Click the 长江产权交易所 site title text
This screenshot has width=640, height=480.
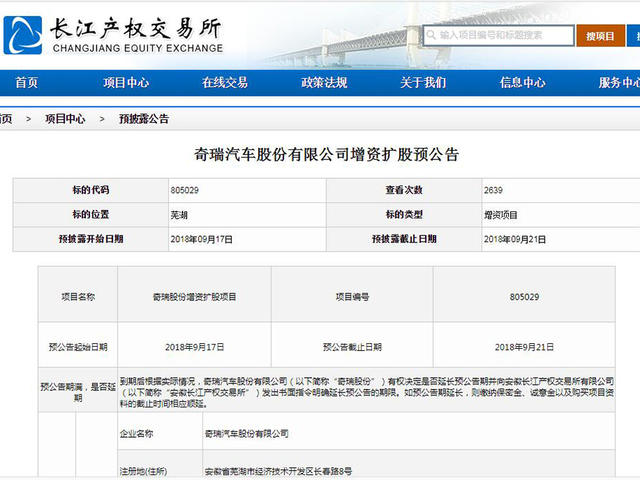136,28
